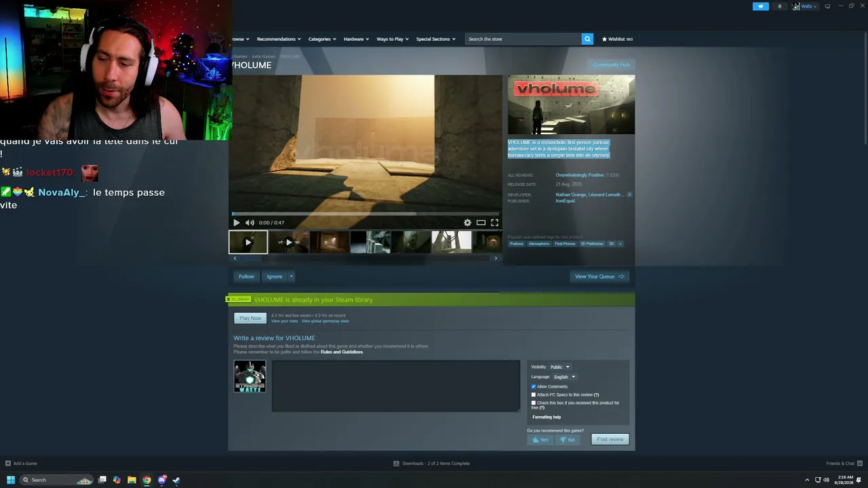This screenshot has height=488, width=868.
Task: Open Formatting help link
Action: point(547,418)
